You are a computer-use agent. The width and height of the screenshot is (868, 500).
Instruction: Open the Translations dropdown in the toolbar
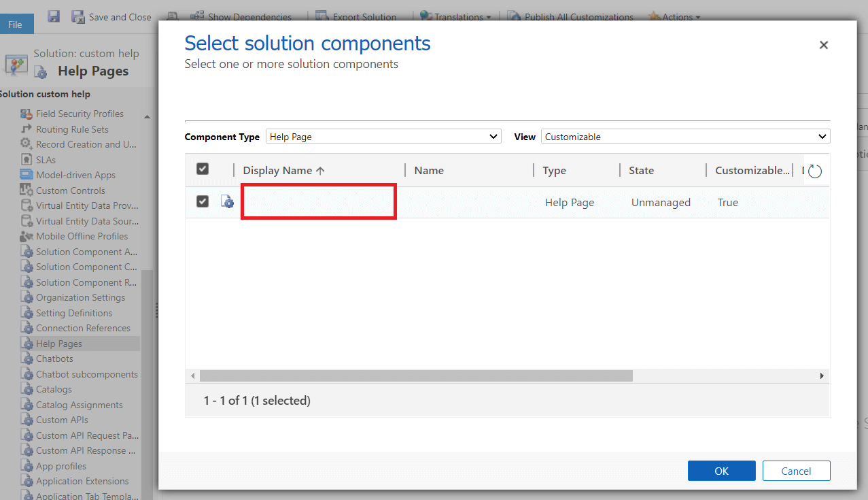455,16
